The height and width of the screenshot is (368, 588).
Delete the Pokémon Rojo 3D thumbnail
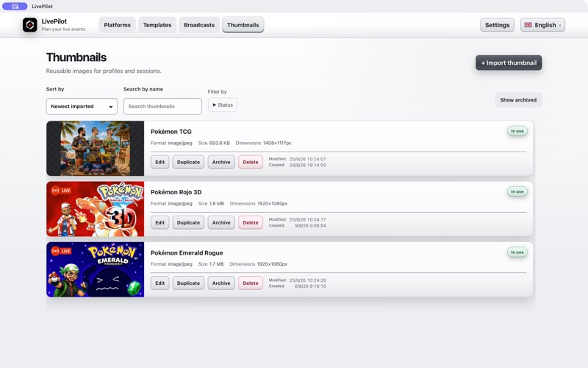point(251,222)
